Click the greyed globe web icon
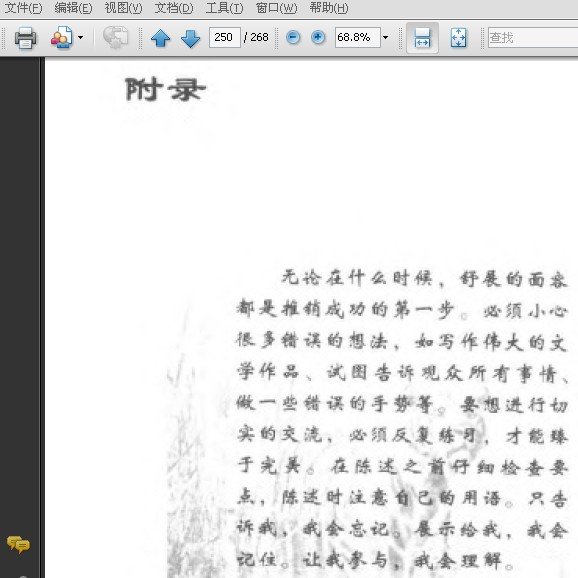 click(115, 37)
